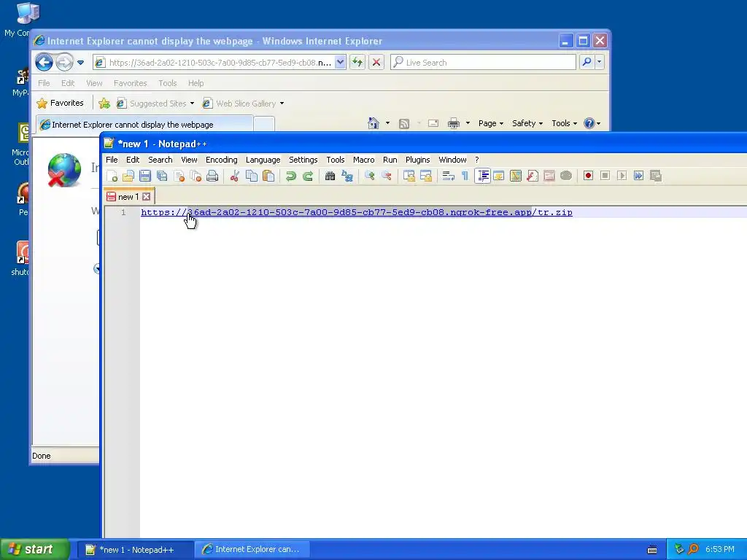
Task: Toggle Word wrap toolbar button
Action: point(449,176)
